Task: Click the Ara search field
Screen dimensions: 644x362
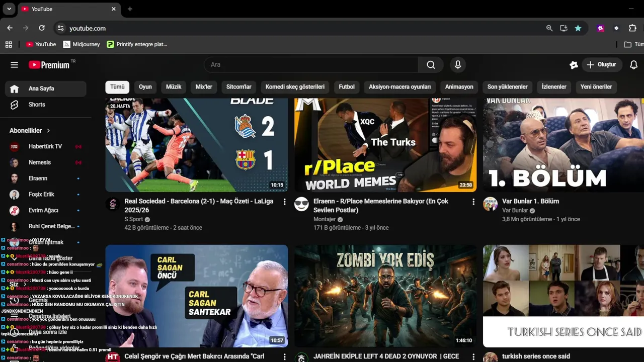Action: tap(311, 65)
